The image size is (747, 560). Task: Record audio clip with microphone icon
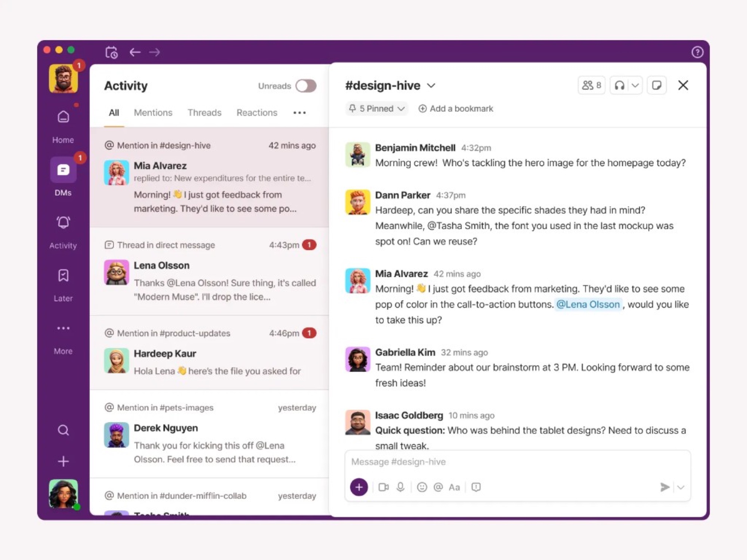[400, 487]
